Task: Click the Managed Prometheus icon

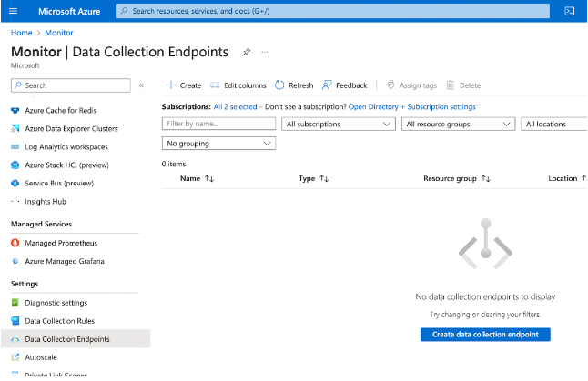Action: point(15,243)
